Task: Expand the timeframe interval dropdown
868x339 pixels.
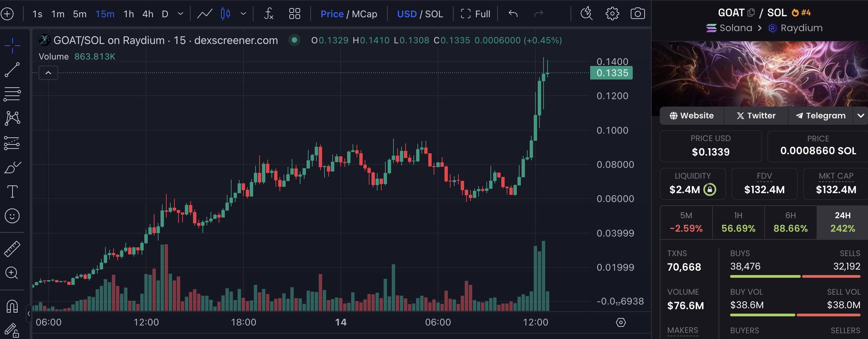Action: click(180, 14)
